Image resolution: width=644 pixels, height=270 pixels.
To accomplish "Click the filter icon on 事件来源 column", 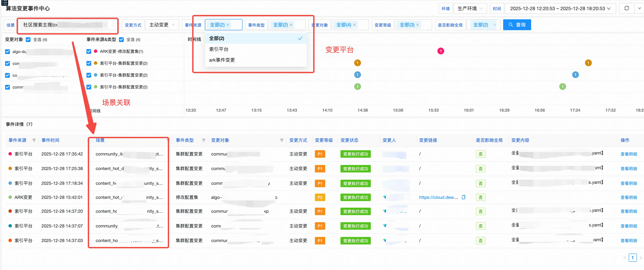I will pyautogui.click(x=34, y=140).
